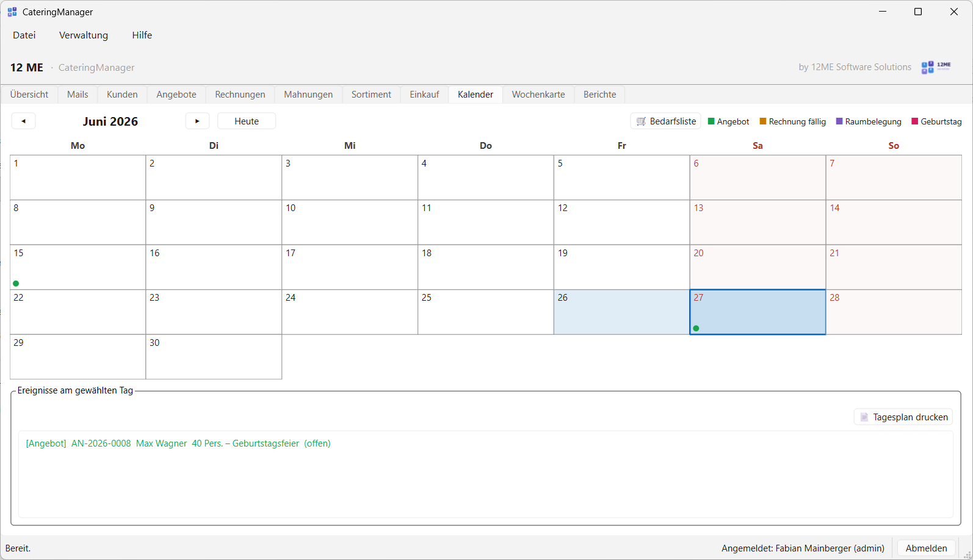Select June 3 in the calendar

350,178
